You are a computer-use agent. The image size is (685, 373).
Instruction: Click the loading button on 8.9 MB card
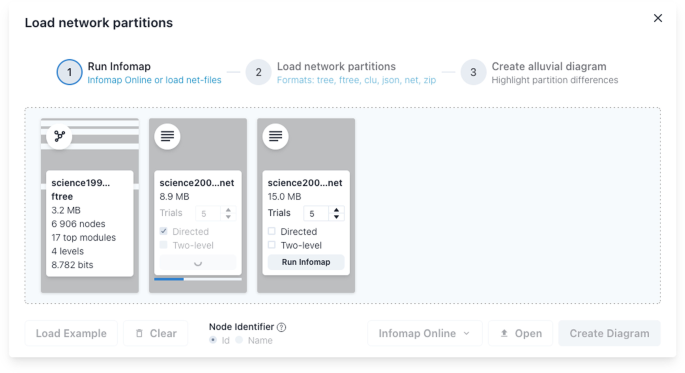[x=198, y=262]
